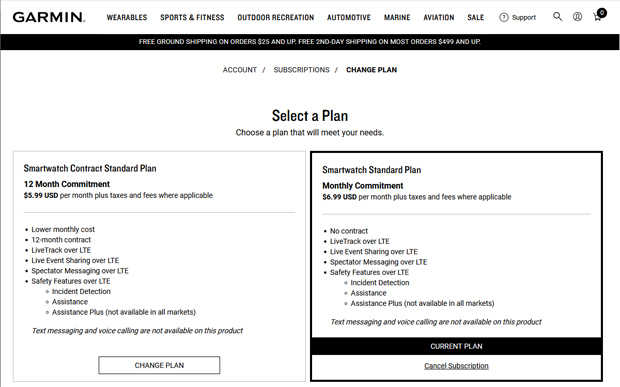
Task: Click the Change Plan button
Action: [x=159, y=365]
